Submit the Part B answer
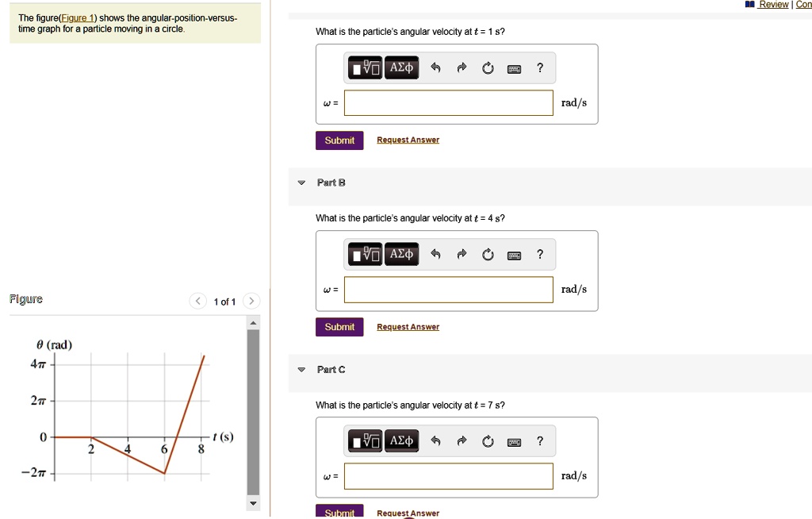 339,327
